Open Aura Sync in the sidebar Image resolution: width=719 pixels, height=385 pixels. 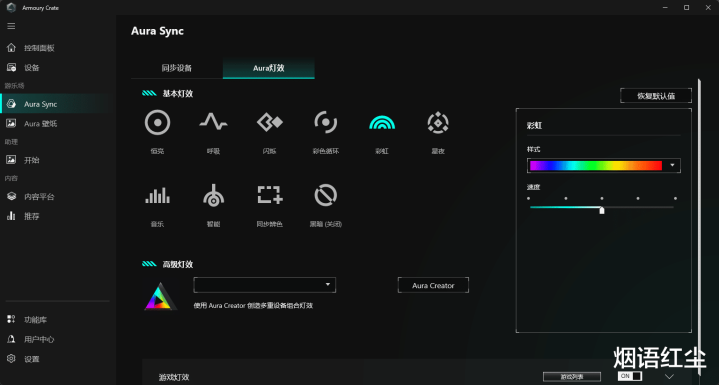coord(55,104)
